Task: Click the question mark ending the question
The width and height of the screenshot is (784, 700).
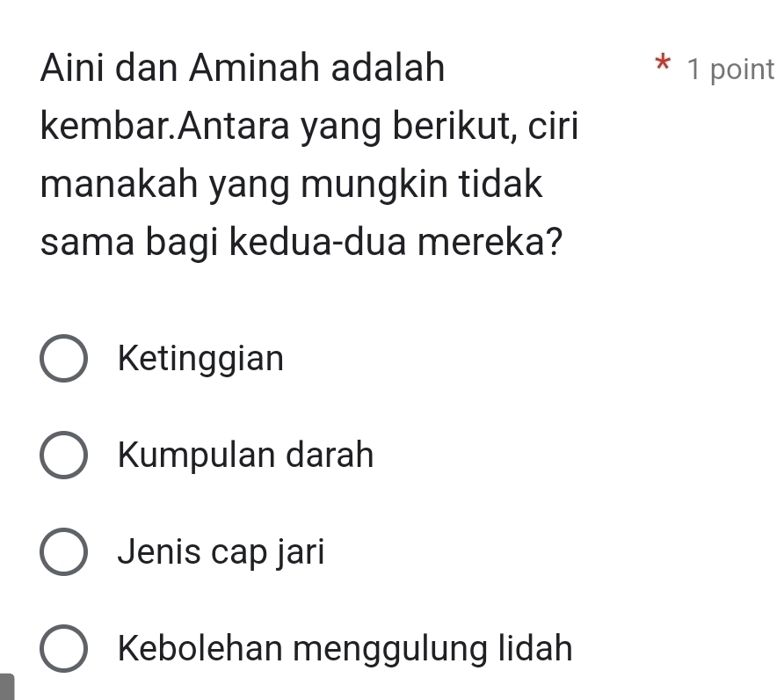Action: (555, 243)
